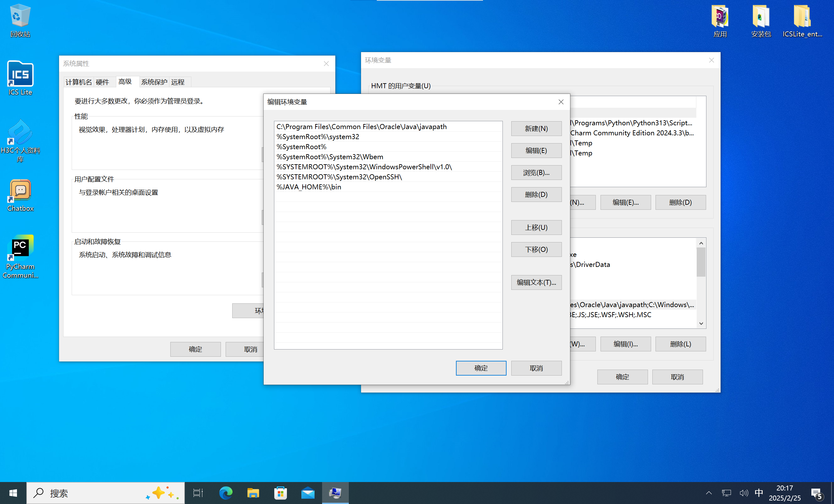Open the Recycle Bin desktop icon
The image size is (834, 504).
coord(20,17)
